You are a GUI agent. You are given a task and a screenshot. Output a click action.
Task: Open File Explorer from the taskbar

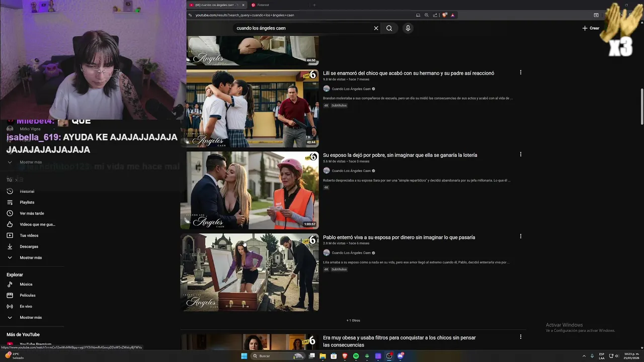(x=323, y=356)
